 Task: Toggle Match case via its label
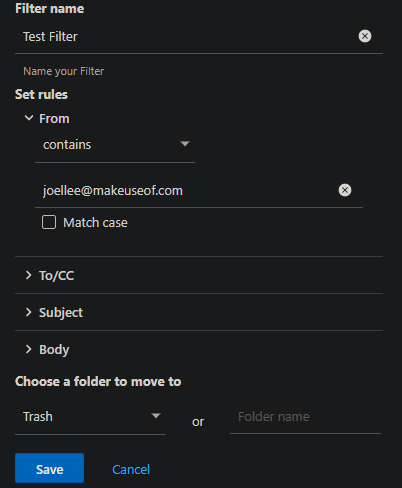pos(95,222)
